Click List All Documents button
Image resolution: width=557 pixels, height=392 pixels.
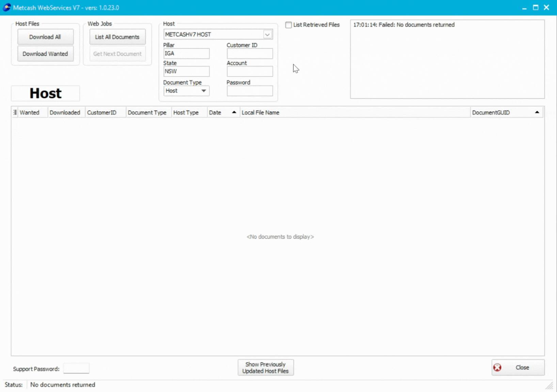tap(117, 37)
